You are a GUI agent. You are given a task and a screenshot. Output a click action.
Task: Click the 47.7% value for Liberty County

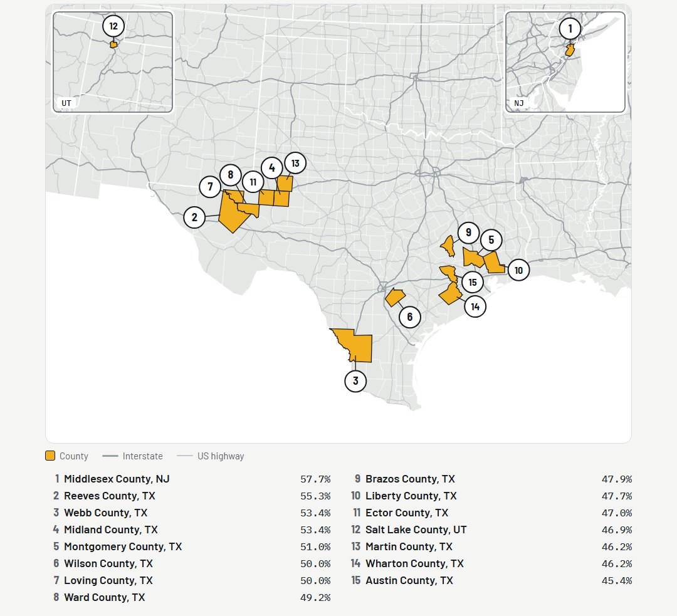tap(617, 496)
